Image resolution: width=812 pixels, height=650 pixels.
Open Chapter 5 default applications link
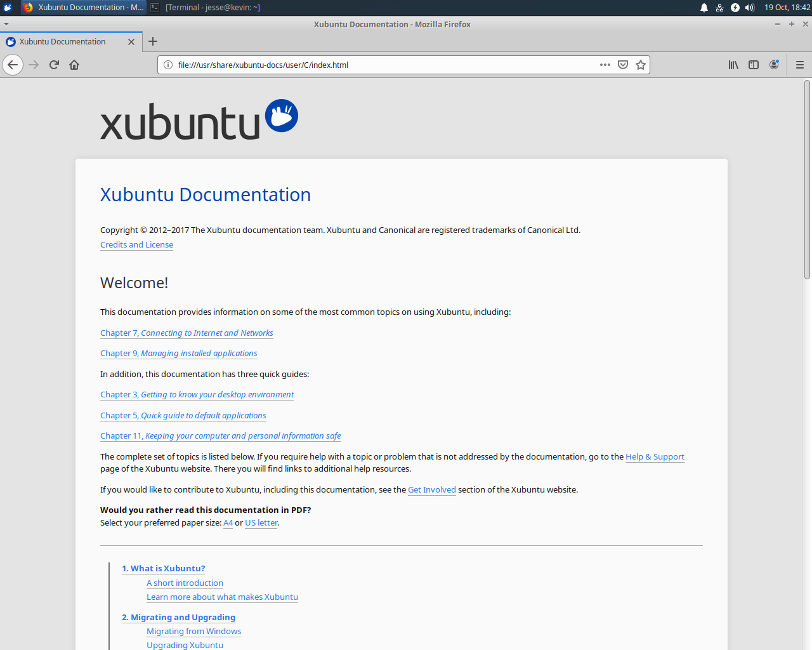point(183,416)
